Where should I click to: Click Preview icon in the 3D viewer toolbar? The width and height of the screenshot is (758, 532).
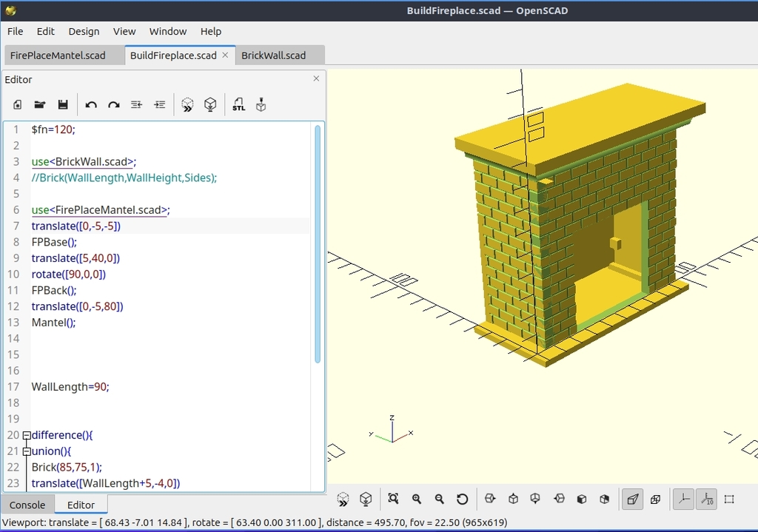[x=343, y=499]
